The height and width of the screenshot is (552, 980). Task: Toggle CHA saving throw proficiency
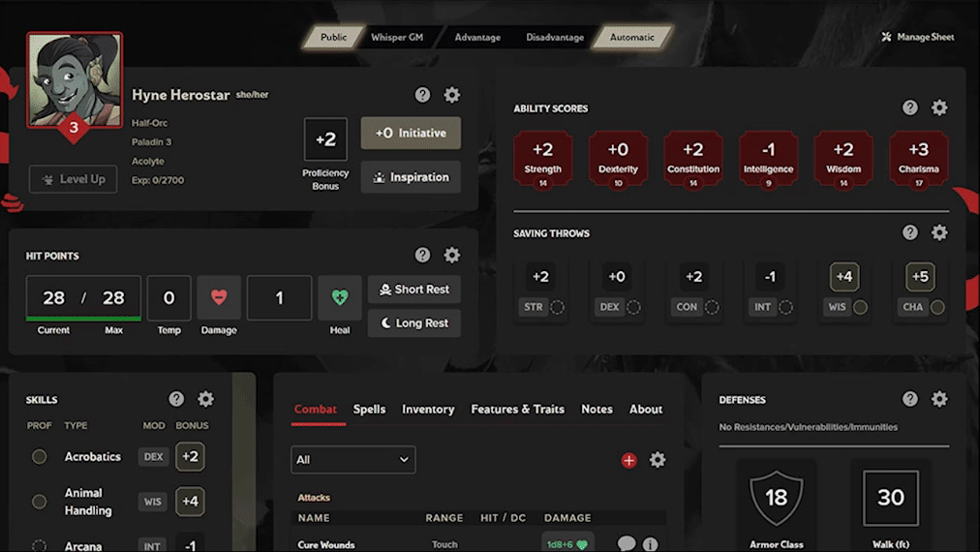point(937,307)
